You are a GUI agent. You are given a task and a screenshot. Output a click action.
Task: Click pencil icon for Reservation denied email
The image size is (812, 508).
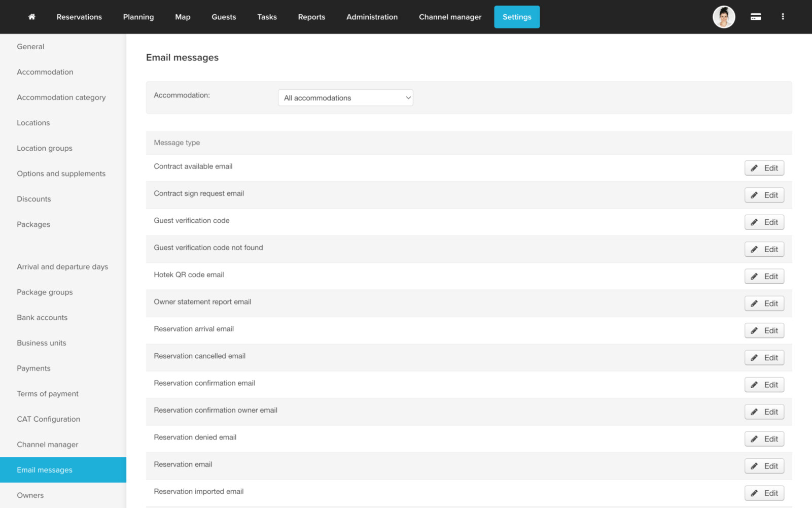click(754, 439)
